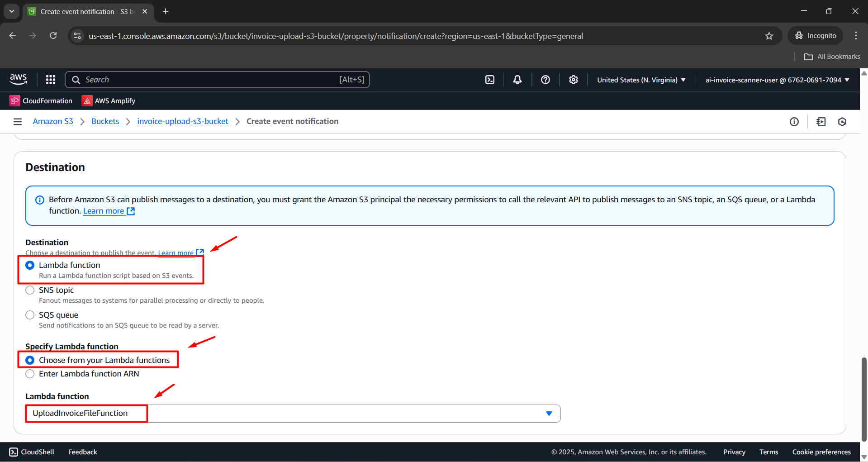
Task: Open the hamburger side navigation menu
Action: tap(18, 121)
